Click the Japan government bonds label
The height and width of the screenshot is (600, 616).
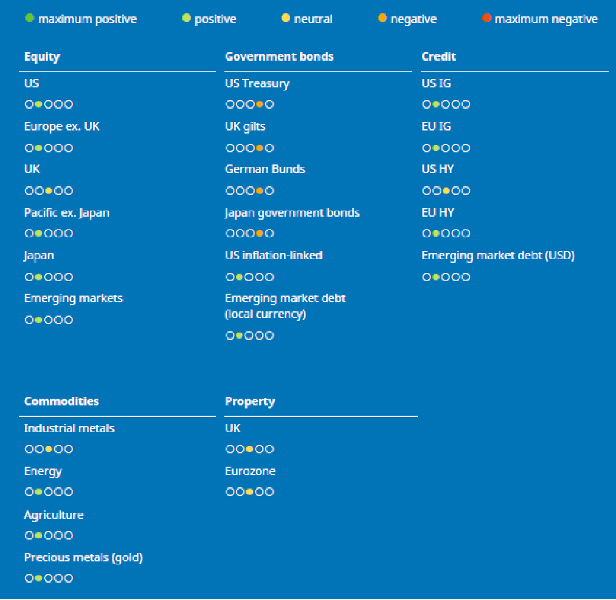[292, 212]
